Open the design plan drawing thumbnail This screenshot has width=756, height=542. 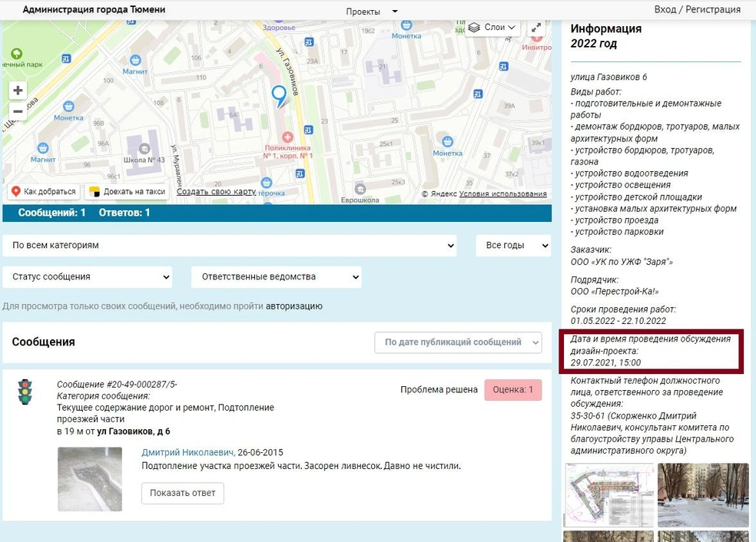(609, 494)
